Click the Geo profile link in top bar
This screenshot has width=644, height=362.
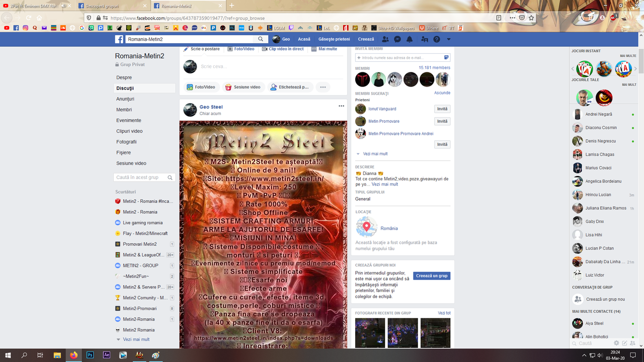[x=281, y=39]
